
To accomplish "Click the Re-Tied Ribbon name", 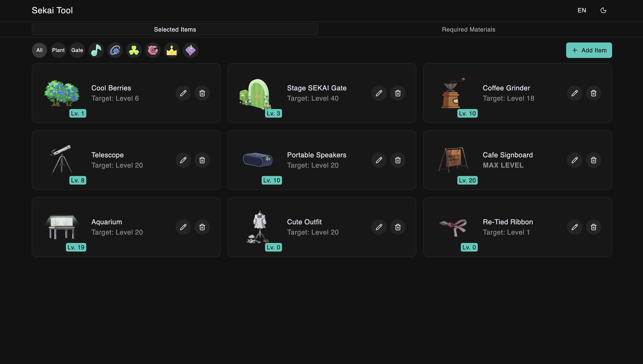I will tap(508, 222).
